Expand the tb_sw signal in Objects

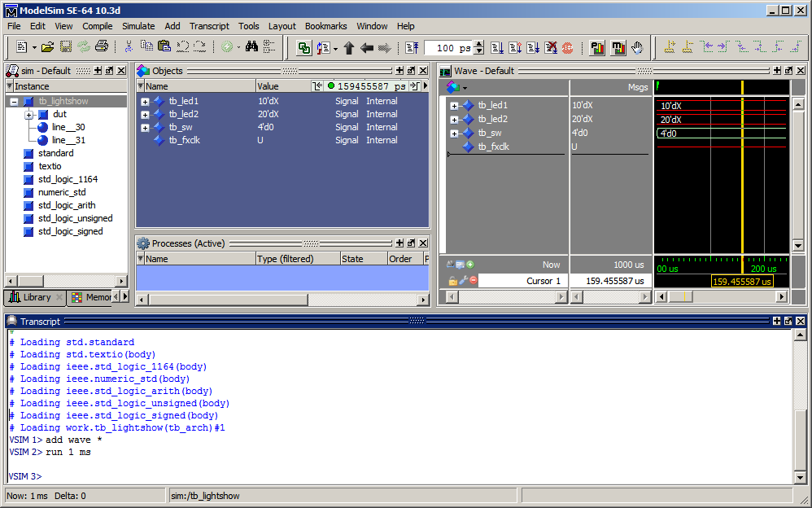click(145, 128)
